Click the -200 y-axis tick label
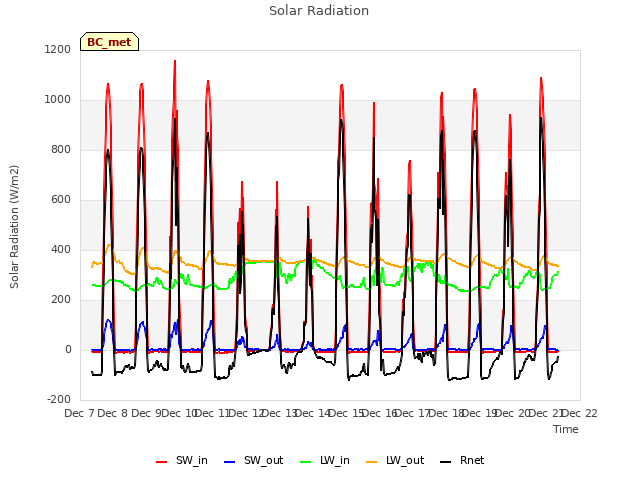Image resolution: width=640 pixels, height=480 pixels. point(59,399)
